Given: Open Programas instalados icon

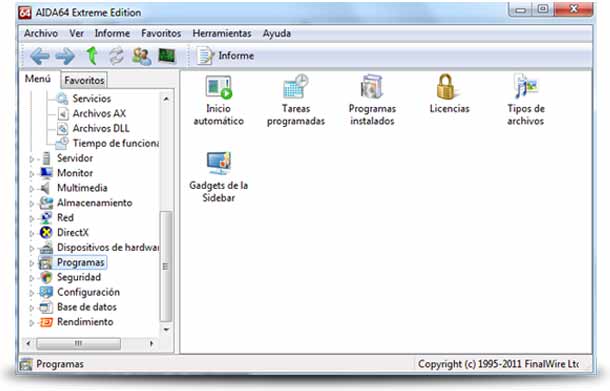Looking at the screenshot, I should (x=372, y=100).
